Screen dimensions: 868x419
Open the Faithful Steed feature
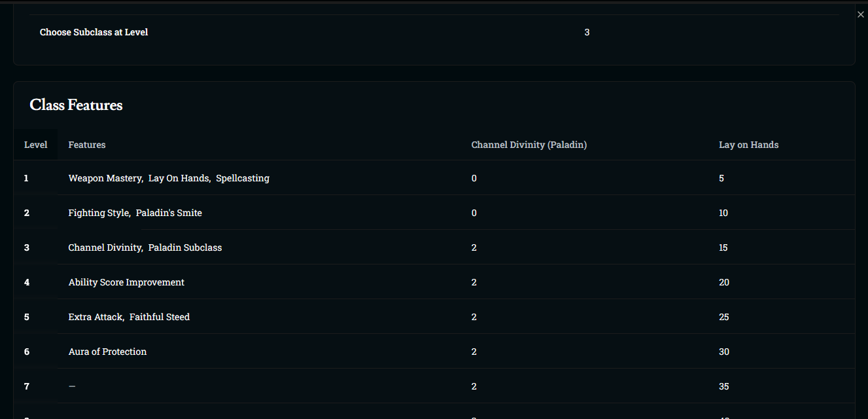click(x=160, y=317)
